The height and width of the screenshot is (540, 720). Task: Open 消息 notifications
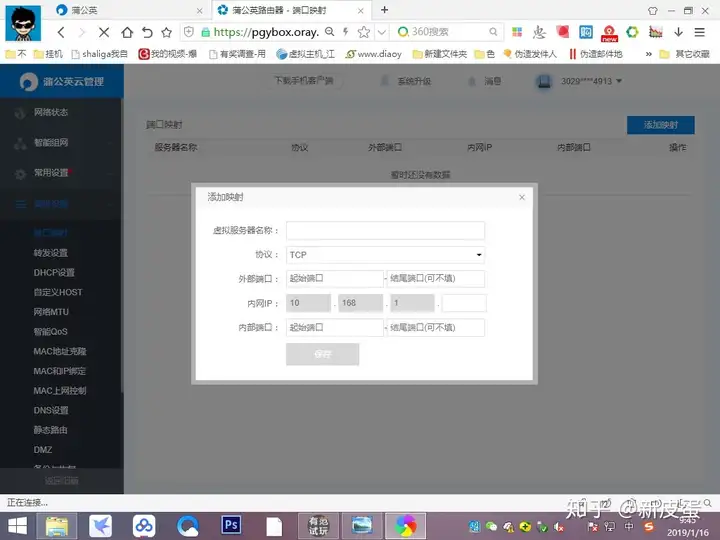click(484, 81)
